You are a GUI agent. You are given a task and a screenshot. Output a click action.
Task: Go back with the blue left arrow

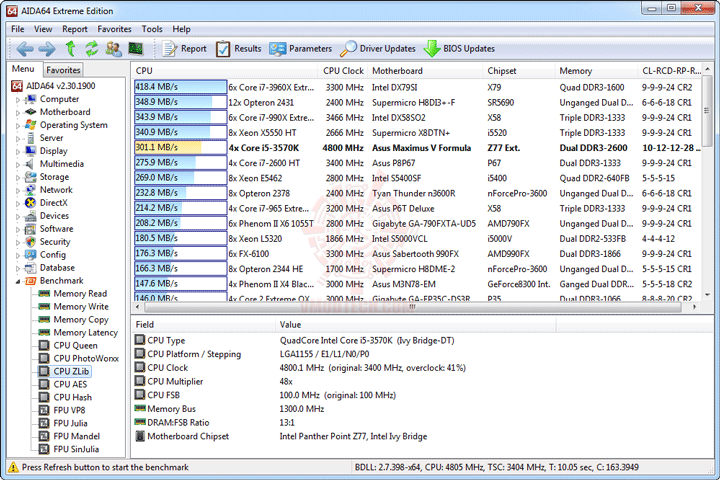pos(25,49)
